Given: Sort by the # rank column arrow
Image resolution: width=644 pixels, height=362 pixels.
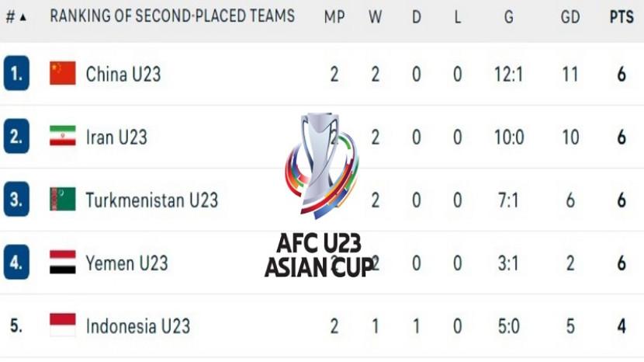Looking at the screenshot, I should point(23,17).
